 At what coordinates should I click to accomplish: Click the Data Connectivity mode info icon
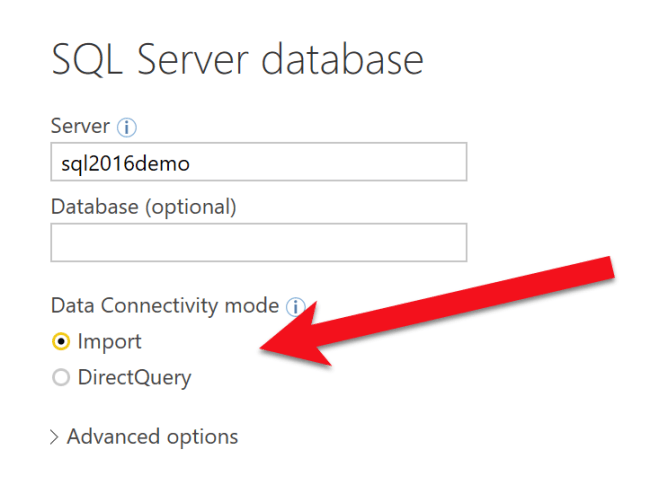(x=295, y=307)
